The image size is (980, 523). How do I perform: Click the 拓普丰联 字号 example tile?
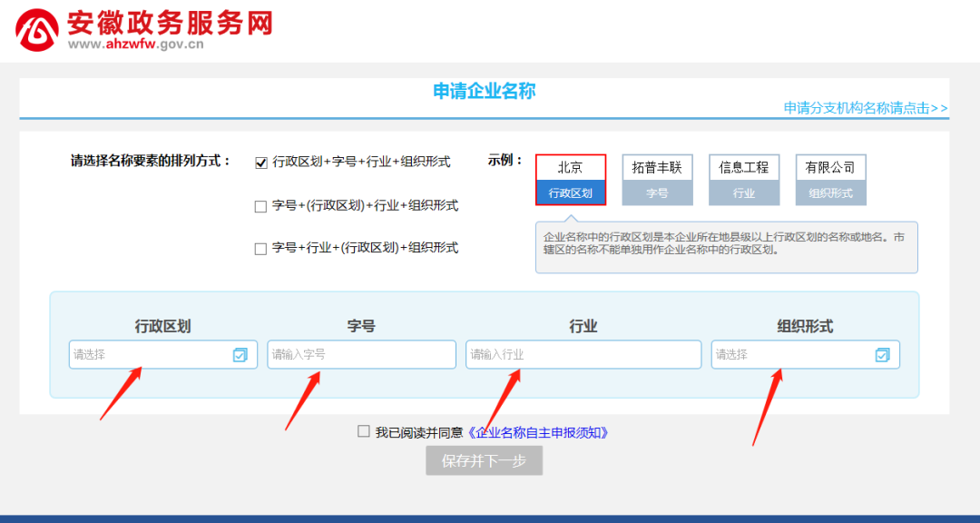657,167
